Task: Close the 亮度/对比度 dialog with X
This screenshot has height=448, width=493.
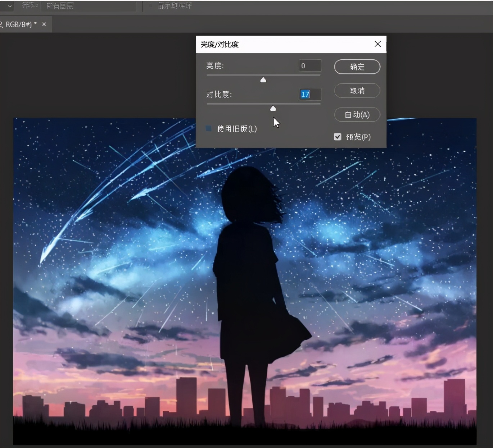Action: tap(377, 44)
